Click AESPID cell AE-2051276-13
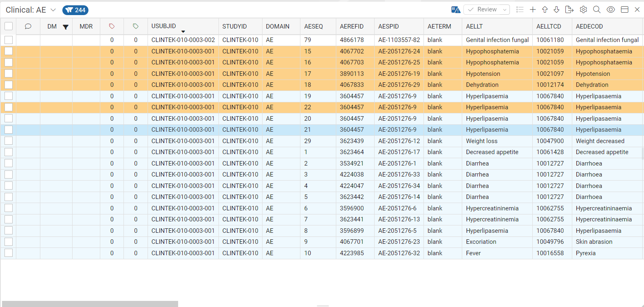 coord(399,219)
